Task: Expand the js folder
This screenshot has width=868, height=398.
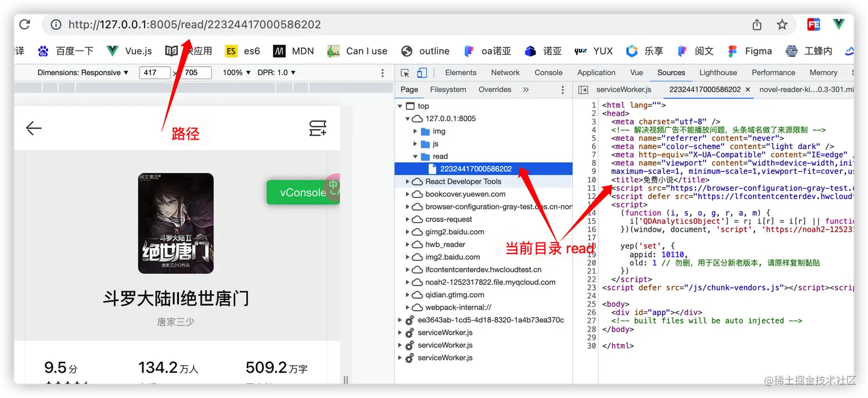Action: point(416,144)
